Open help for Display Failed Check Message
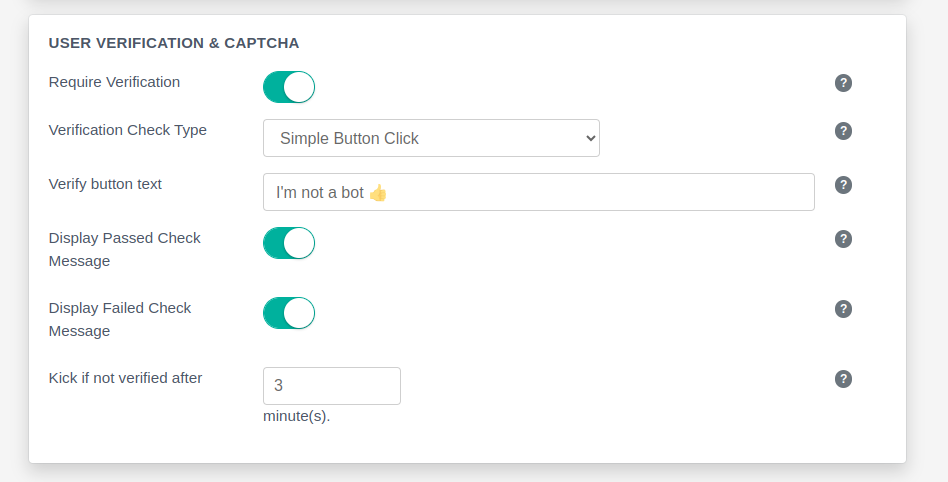948x482 pixels. click(x=843, y=309)
